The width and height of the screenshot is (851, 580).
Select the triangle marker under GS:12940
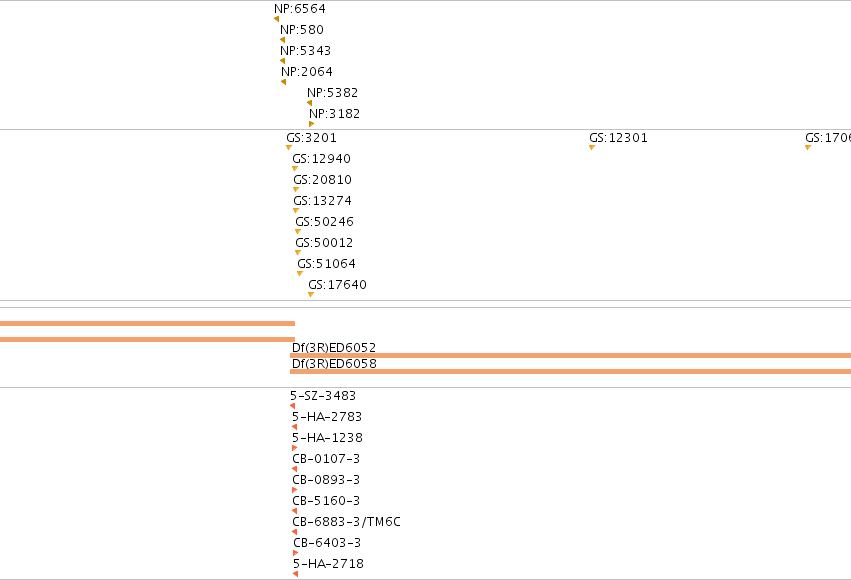[x=295, y=169]
